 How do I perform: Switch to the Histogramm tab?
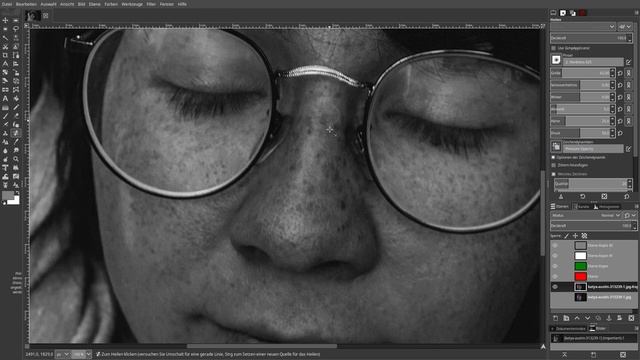pyautogui.click(x=606, y=207)
